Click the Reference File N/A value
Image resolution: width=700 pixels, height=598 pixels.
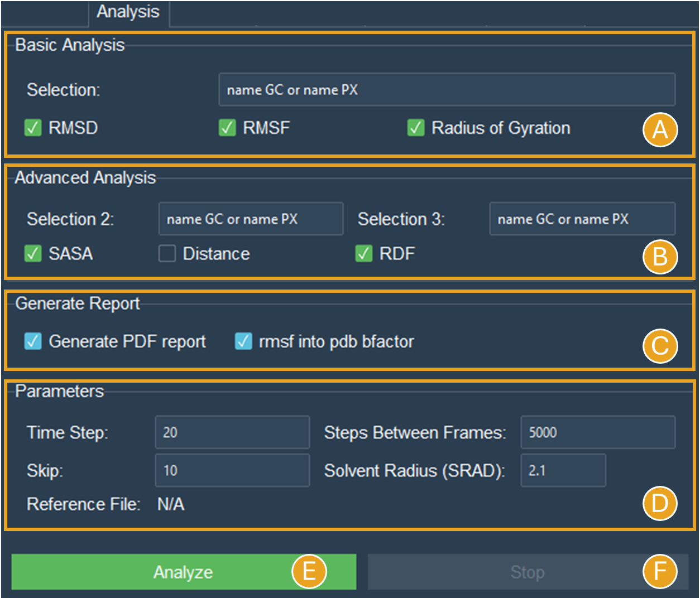coord(171,504)
